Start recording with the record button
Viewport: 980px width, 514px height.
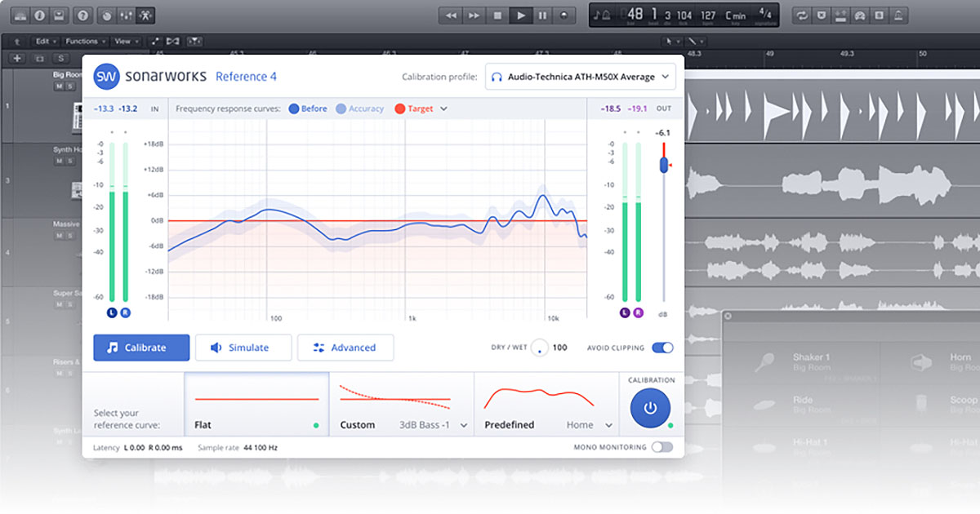coord(564,16)
